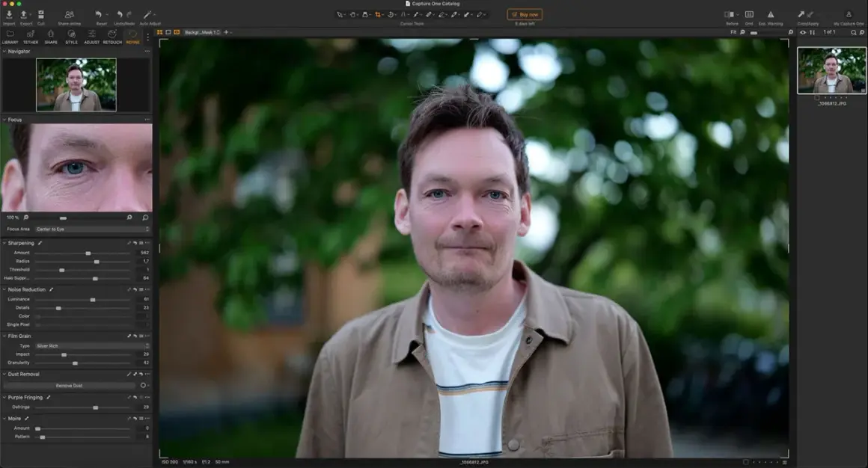Open the Background Mask layer selector
868x468 pixels.
pyautogui.click(x=202, y=33)
